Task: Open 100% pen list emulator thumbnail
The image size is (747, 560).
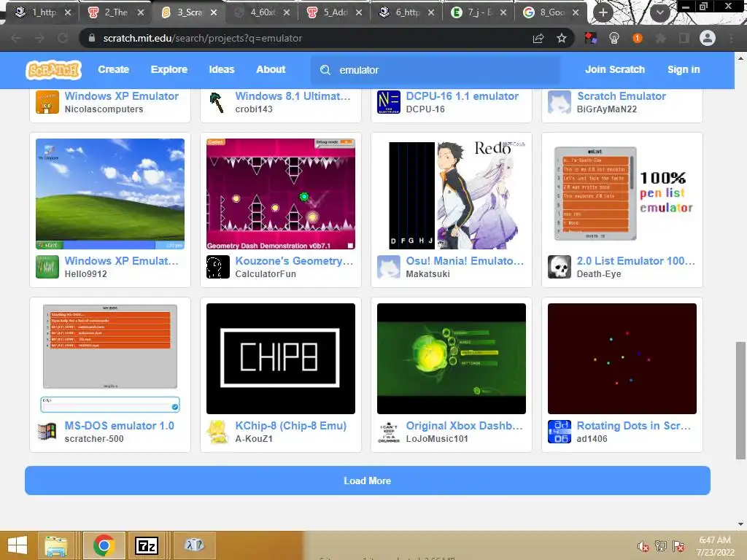Action: click(x=622, y=194)
